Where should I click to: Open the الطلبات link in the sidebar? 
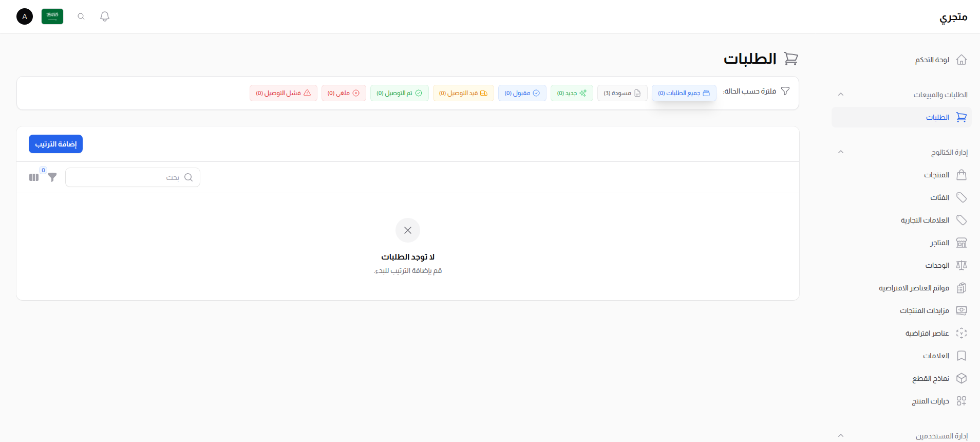pyautogui.click(x=945, y=118)
